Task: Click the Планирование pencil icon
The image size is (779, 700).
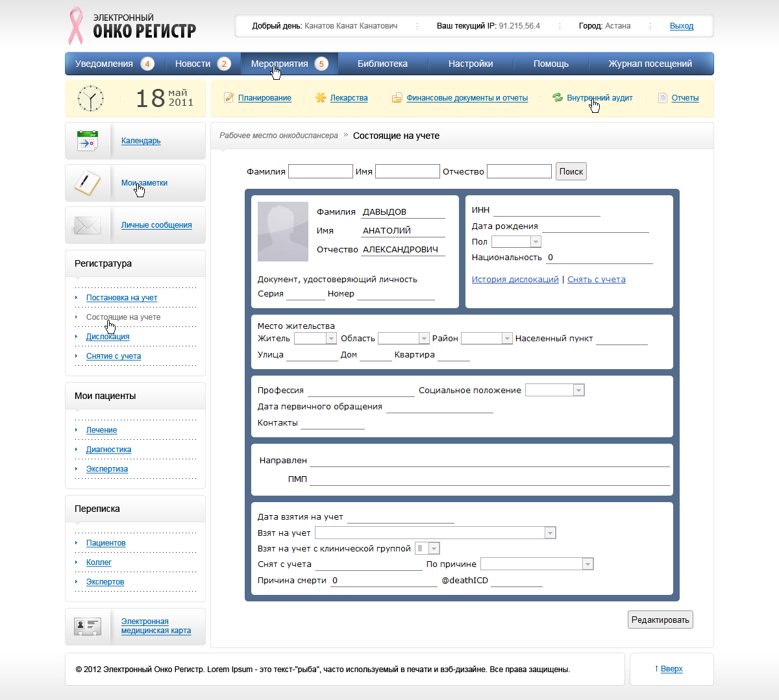Action: click(x=229, y=98)
